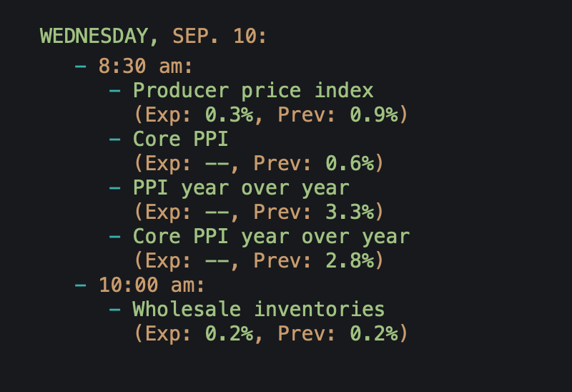Click the Prev: 2.8% values line
Image resolution: width=572 pixels, height=392 pixels.
click(259, 260)
